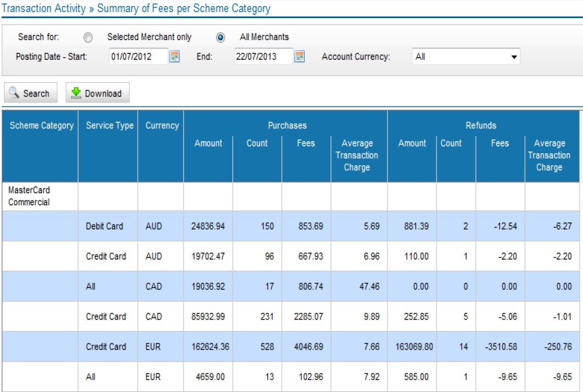Click the refund fees -12.54

(505, 226)
